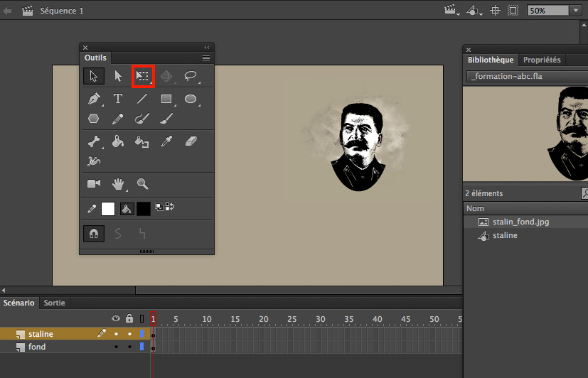The image size is (588, 378).
Task: Collapse the Outils panel to icons
Action: coord(207,47)
